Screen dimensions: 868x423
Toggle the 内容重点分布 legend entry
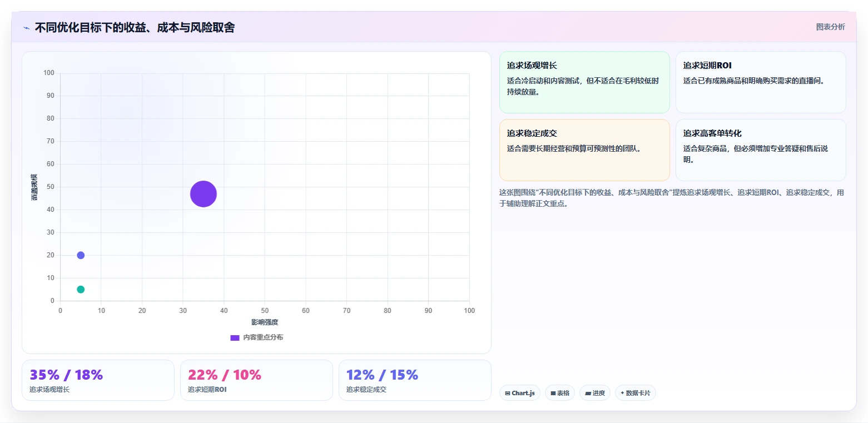256,337
